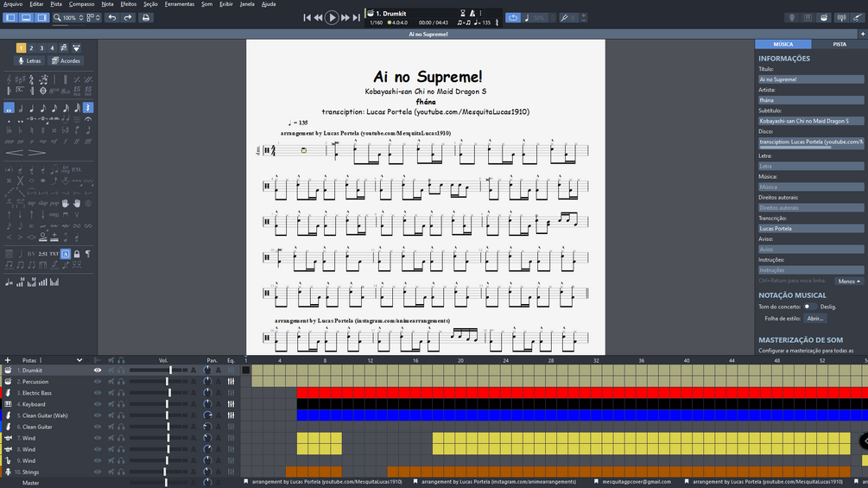
Task: Undo the last action
Action: (111, 17)
